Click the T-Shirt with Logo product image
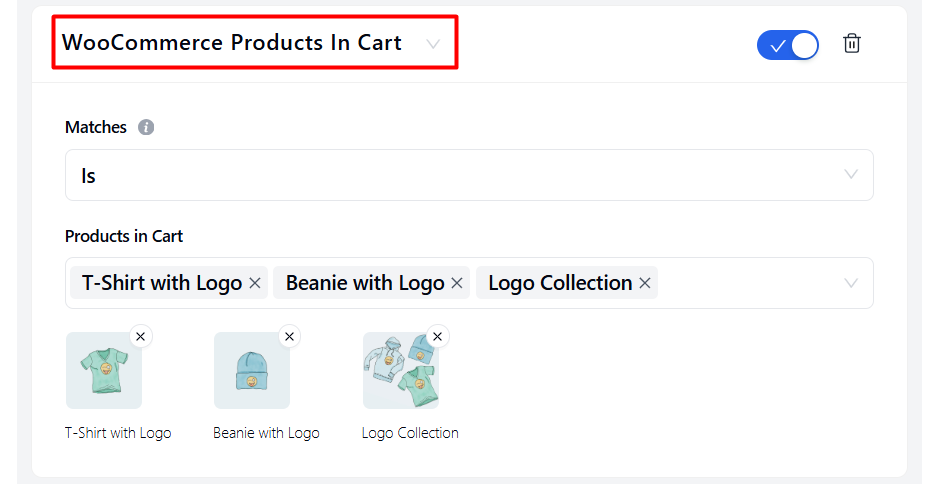 coord(104,371)
